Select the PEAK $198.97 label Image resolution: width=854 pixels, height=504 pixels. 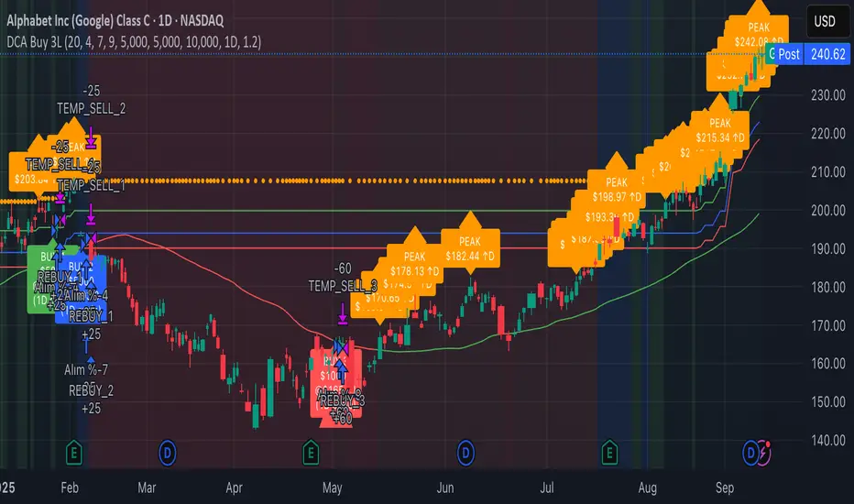pyautogui.click(x=617, y=189)
